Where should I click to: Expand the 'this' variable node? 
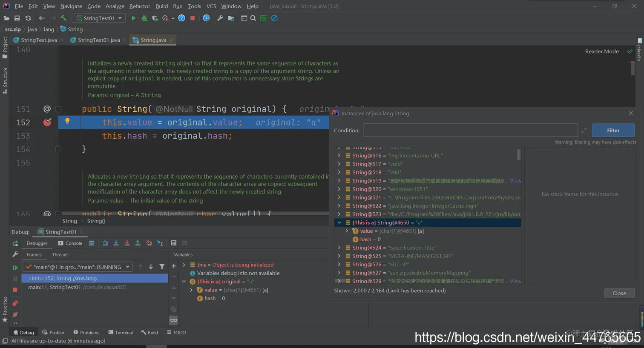tap(184, 265)
